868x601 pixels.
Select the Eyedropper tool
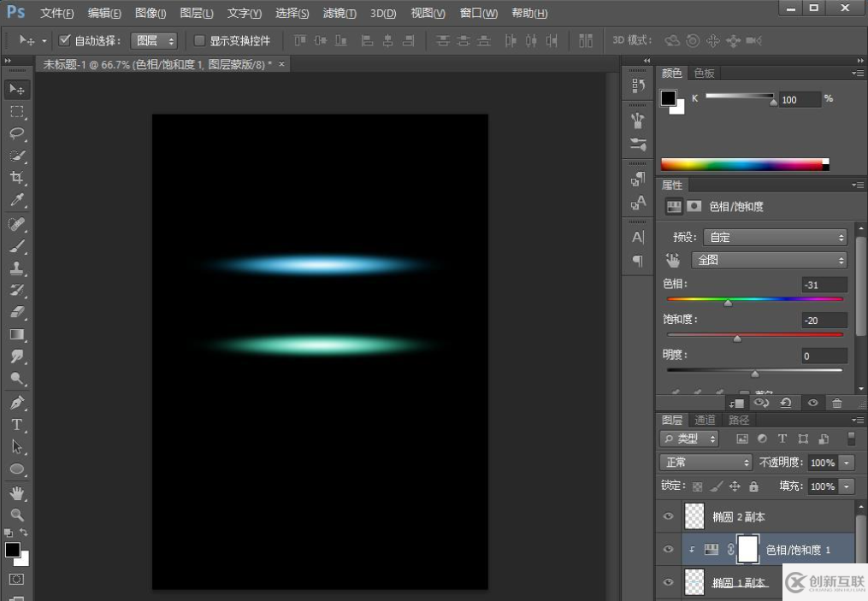(16, 201)
